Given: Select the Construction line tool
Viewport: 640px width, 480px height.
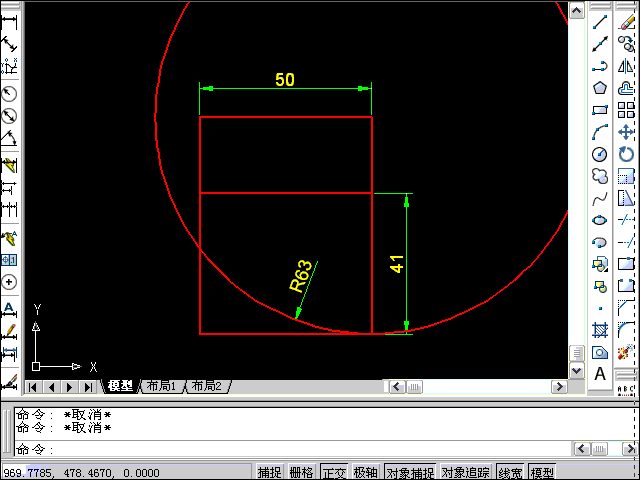Looking at the screenshot, I should tap(600, 44).
